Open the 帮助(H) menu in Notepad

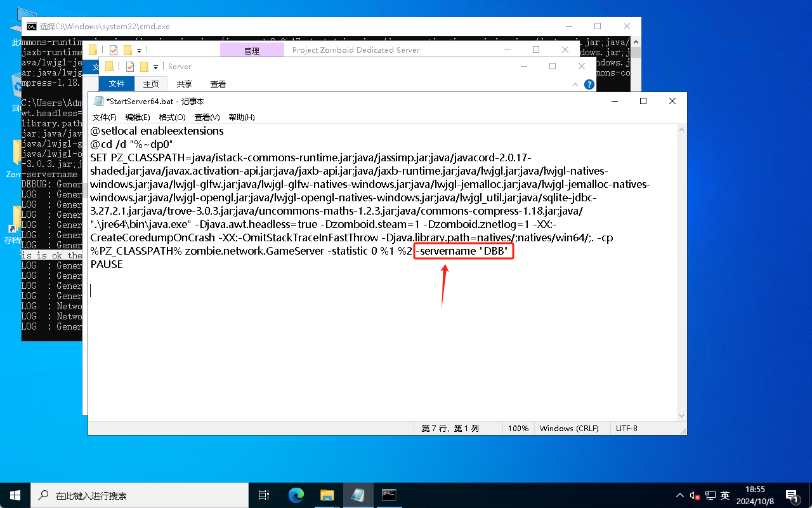pos(241,117)
